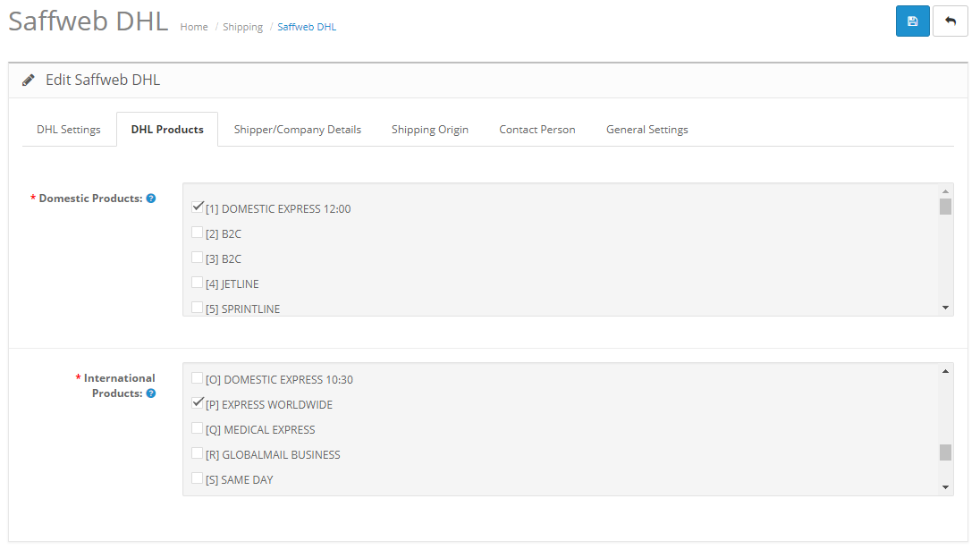Open the Shipper/Company Details tab
Image resolution: width=980 pixels, height=558 pixels.
[298, 130]
